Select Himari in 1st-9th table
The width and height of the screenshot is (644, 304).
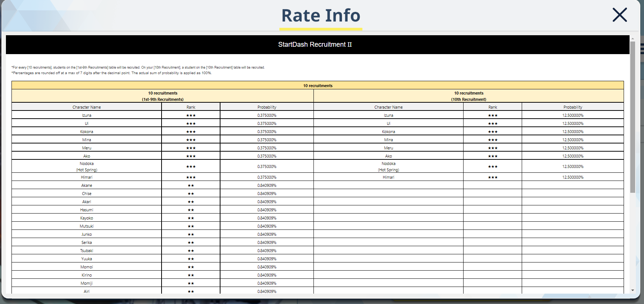pyautogui.click(x=87, y=177)
